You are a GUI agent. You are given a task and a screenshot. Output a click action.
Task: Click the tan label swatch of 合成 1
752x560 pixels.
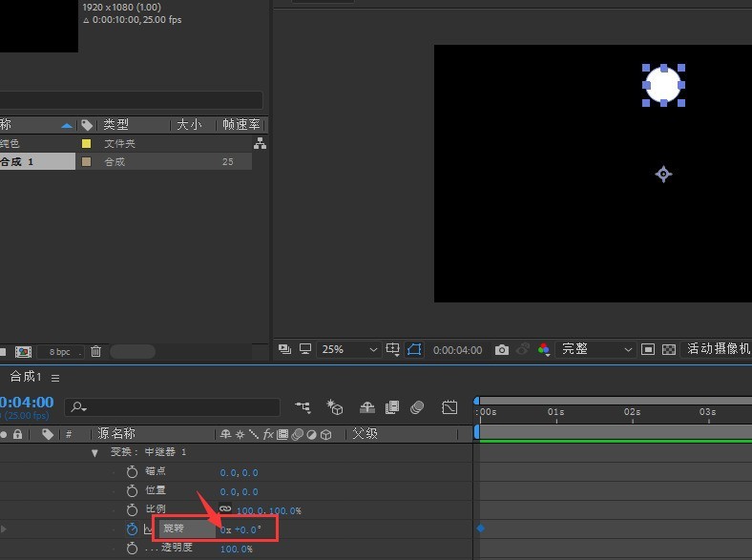click(x=86, y=161)
